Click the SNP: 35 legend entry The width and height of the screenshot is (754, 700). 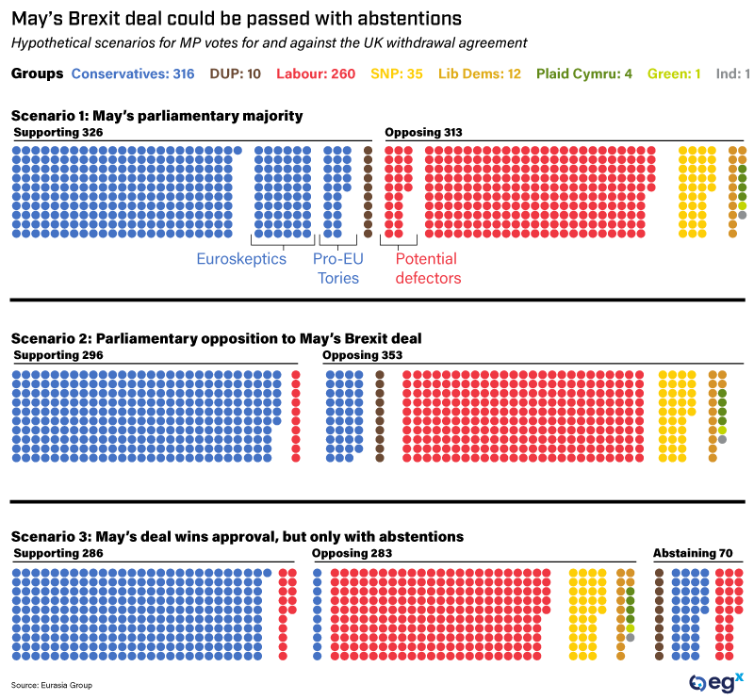(398, 73)
